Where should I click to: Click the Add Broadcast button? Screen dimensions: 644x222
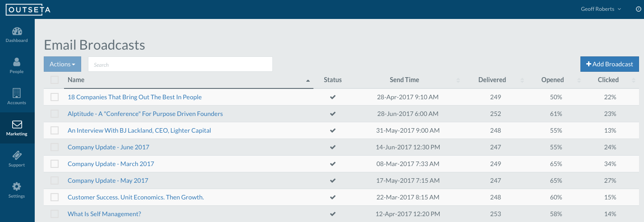609,64
